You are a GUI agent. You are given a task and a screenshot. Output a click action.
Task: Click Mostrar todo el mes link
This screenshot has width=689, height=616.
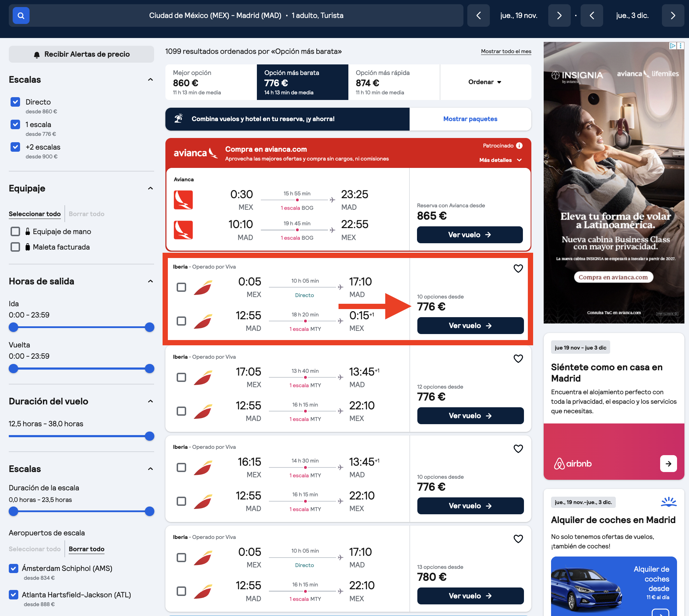click(x=506, y=51)
